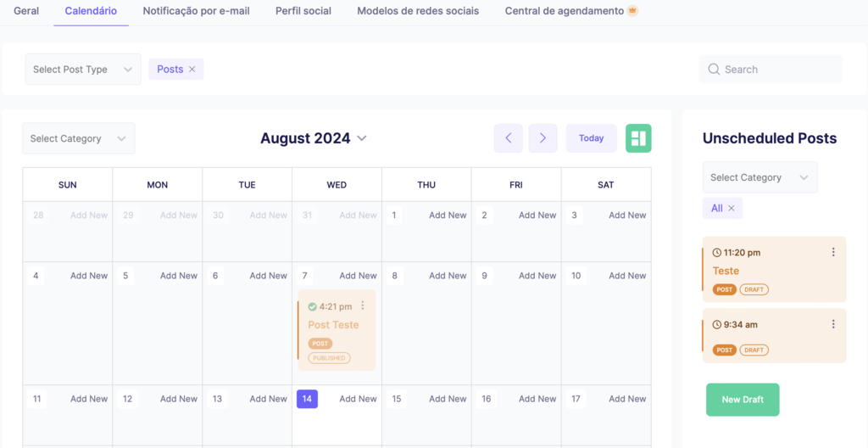Add New post on August 12
868x448 pixels.
[x=179, y=399]
